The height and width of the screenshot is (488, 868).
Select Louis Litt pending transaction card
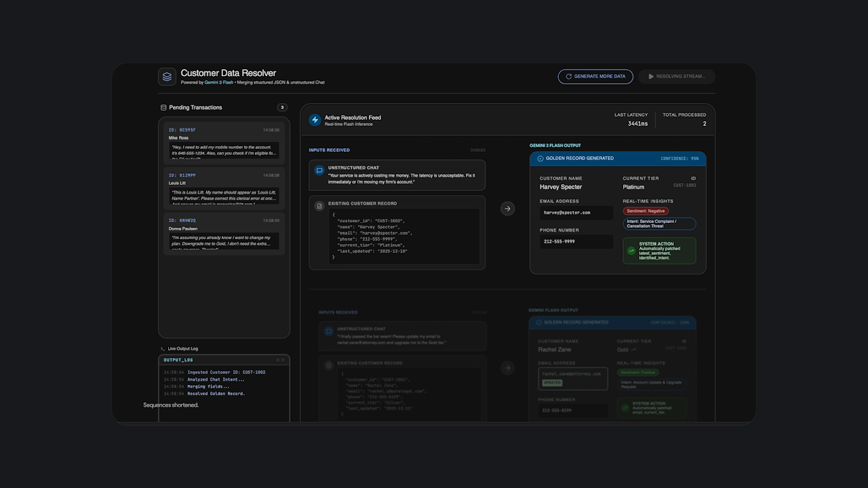pos(224,188)
